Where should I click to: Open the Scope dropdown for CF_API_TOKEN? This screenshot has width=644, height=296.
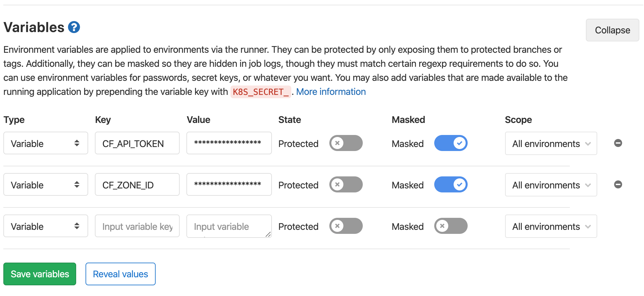[x=550, y=143]
